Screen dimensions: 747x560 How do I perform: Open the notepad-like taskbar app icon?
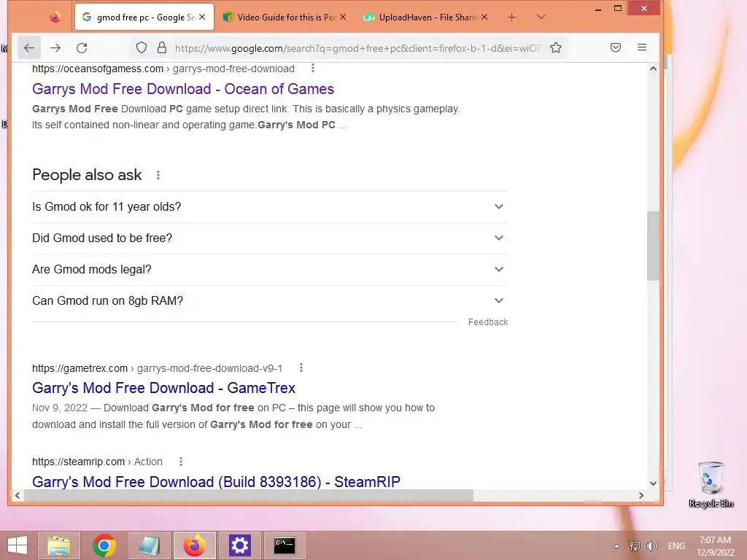(x=149, y=545)
